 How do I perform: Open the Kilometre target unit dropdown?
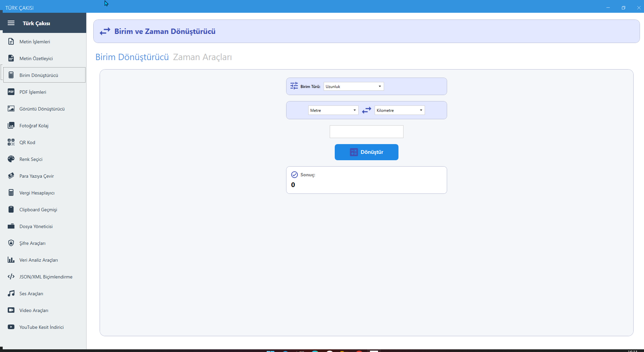point(399,111)
